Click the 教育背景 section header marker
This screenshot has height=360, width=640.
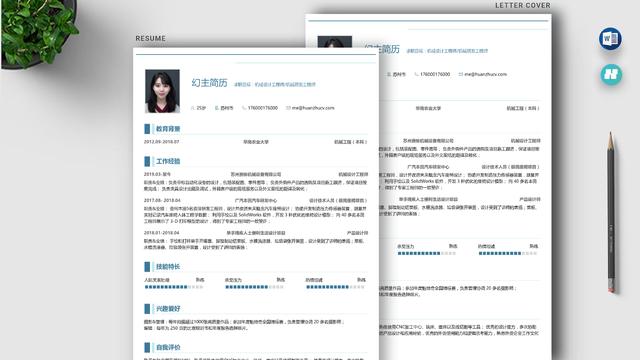point(147,129)
